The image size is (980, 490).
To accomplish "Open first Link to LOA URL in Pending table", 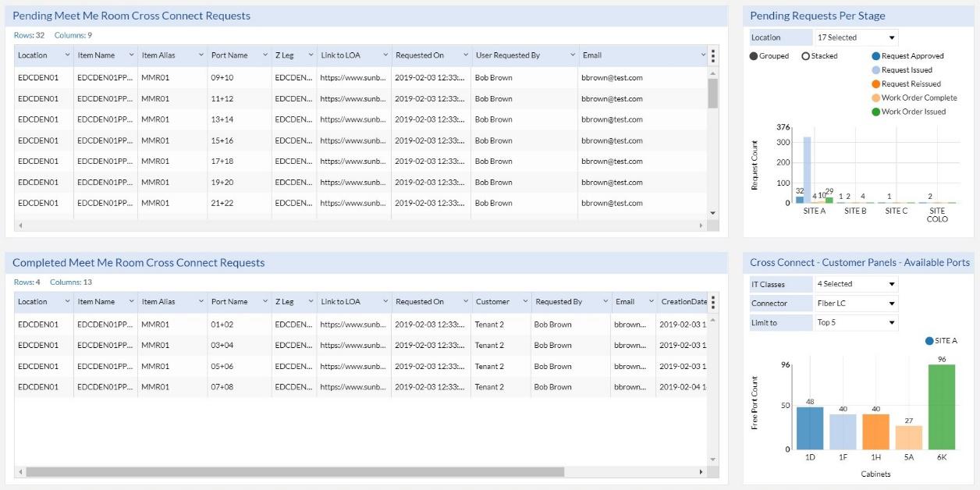I will click(x=353, y=78).
